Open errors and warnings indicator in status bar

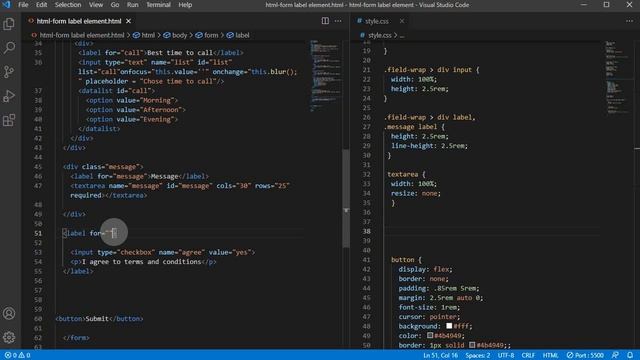click(17, 355)
